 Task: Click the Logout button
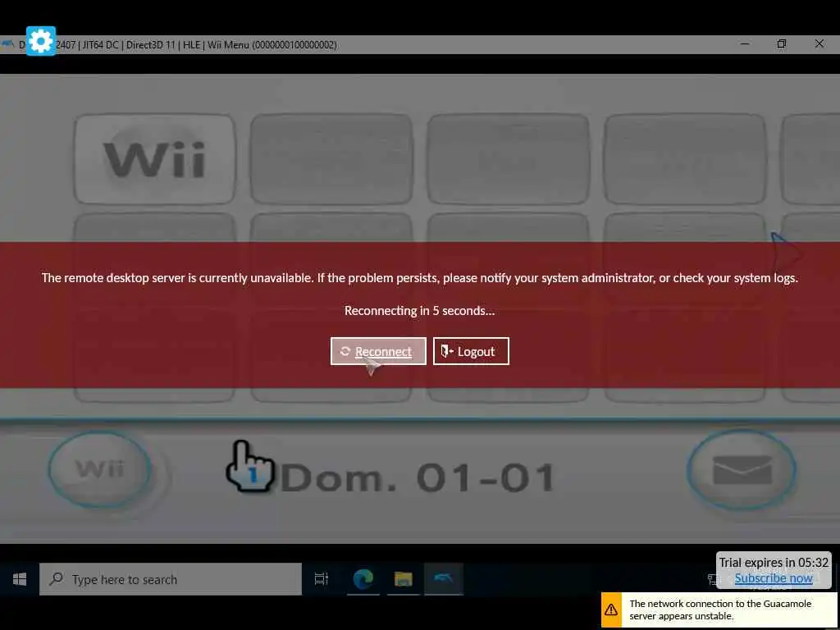coord(471,351)
